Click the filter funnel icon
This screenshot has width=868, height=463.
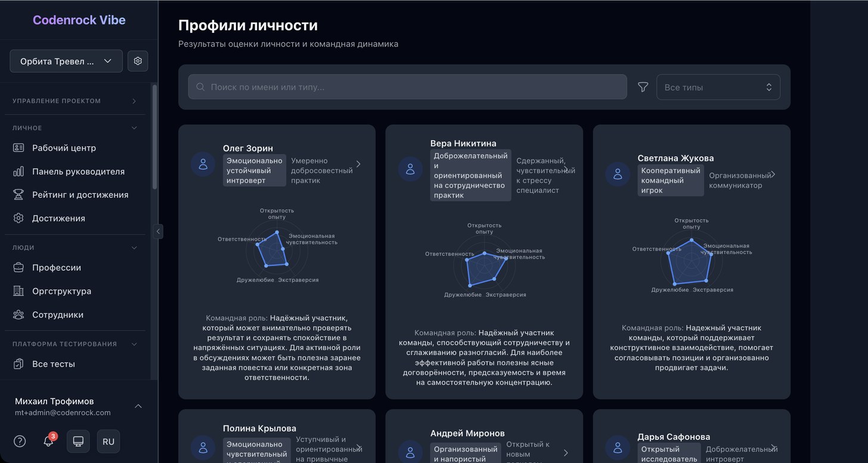(643, 87)
